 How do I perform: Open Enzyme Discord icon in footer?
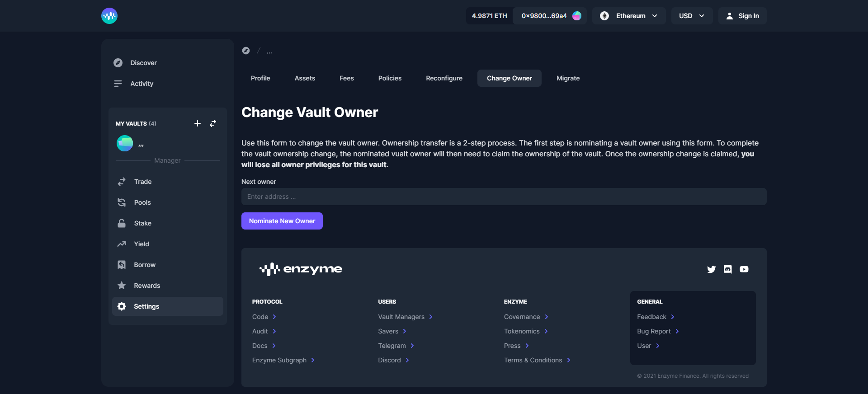pos(728,269)
